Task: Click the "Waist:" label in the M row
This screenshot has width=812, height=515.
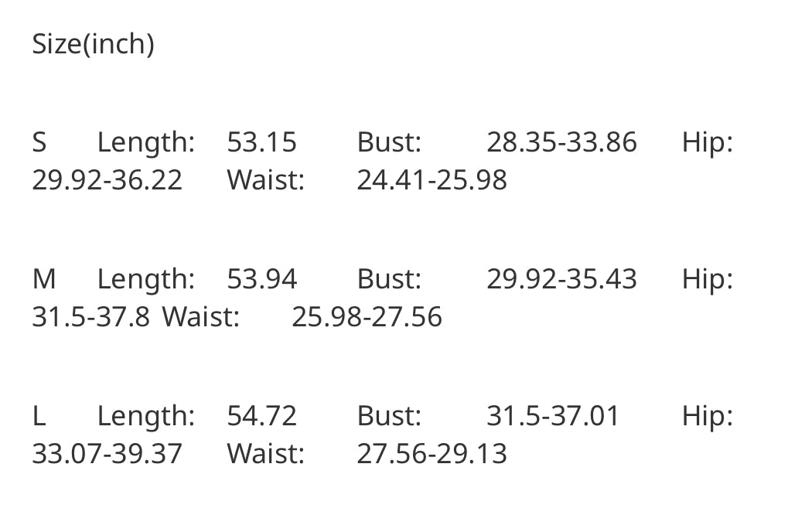Action: tap(200, 317)
